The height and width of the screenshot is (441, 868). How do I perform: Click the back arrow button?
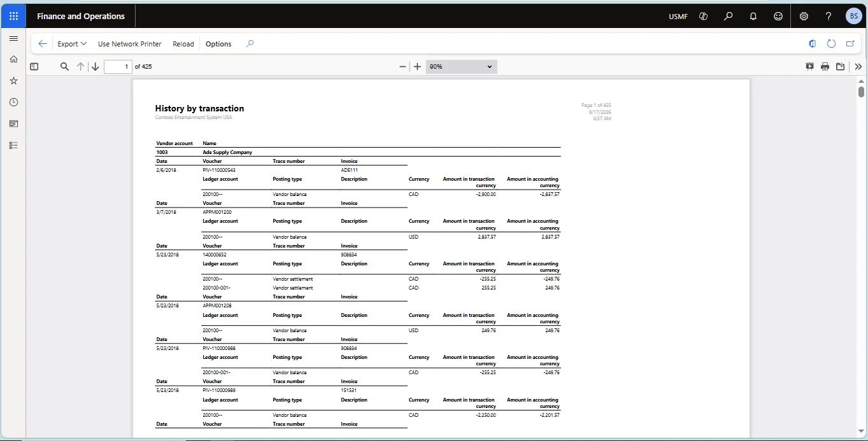pos(42,44)
